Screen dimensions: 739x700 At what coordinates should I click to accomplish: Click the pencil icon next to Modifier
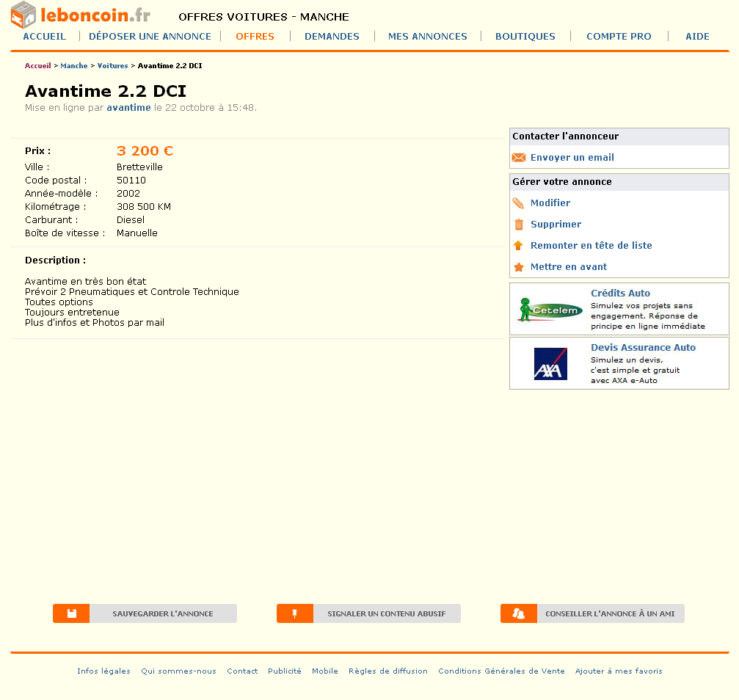(519, 203)
